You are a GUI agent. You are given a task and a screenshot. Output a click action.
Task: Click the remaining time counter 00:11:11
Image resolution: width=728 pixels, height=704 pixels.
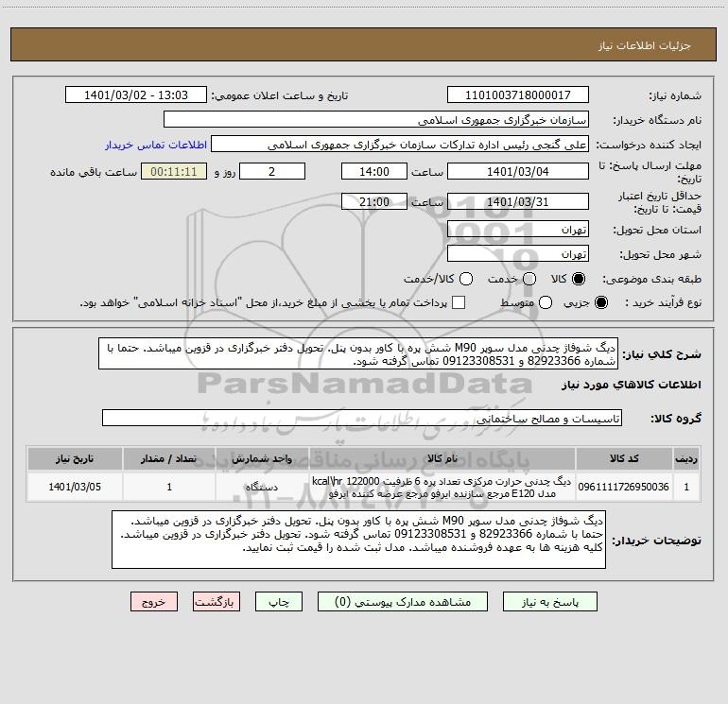click(174, 171)
